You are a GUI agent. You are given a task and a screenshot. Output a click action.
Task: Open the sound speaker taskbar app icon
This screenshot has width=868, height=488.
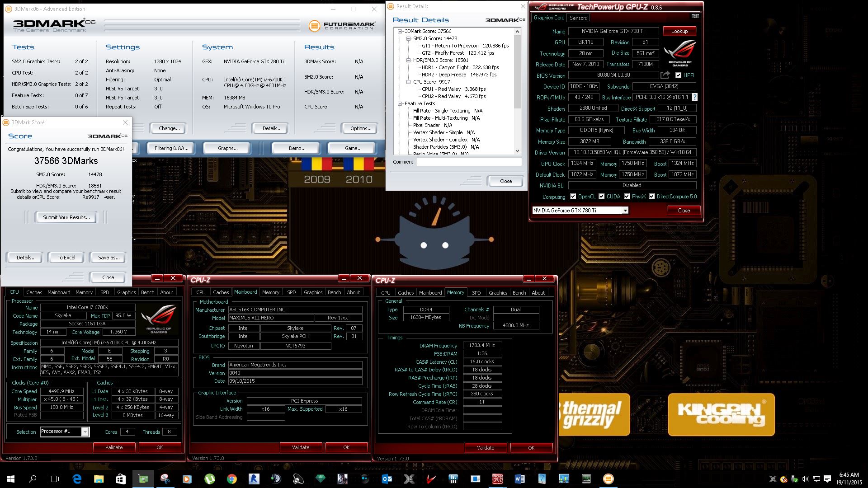(298, 479)
